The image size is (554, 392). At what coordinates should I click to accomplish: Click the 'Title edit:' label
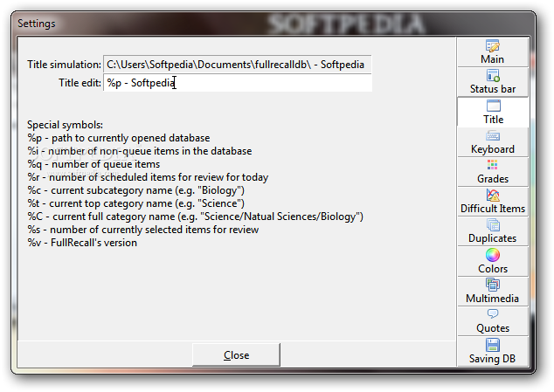click(x=80, y=83)
